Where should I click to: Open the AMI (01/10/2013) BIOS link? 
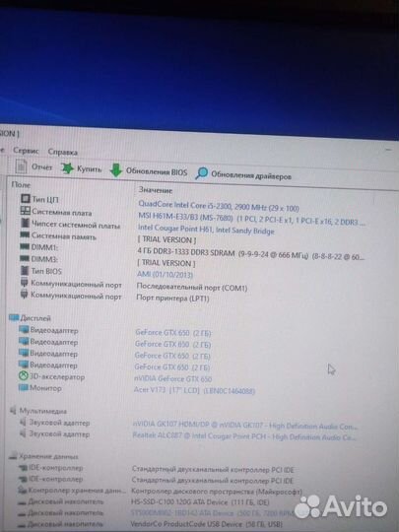165,274
